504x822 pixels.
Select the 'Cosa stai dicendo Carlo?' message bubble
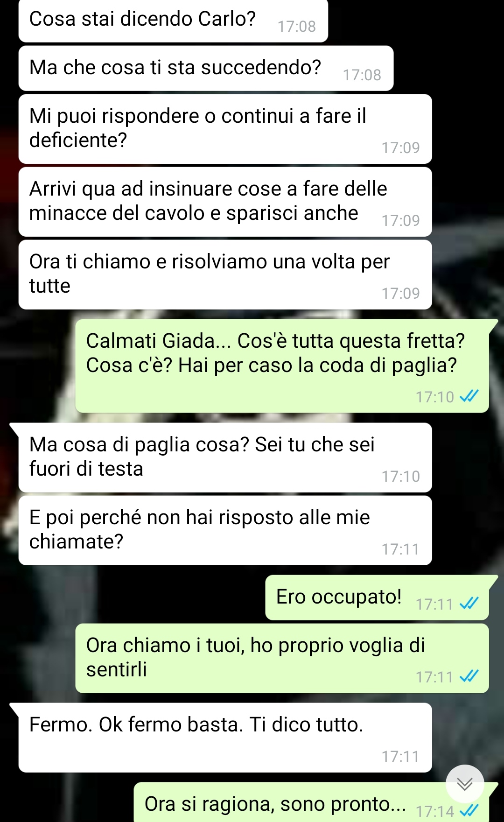[173, 21]
